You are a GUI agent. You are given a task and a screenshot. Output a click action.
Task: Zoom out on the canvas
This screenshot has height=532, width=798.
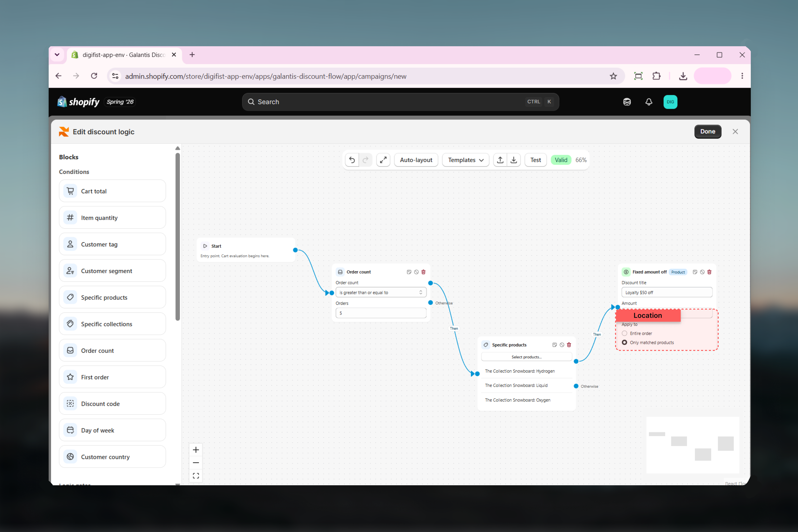(196, 462)
